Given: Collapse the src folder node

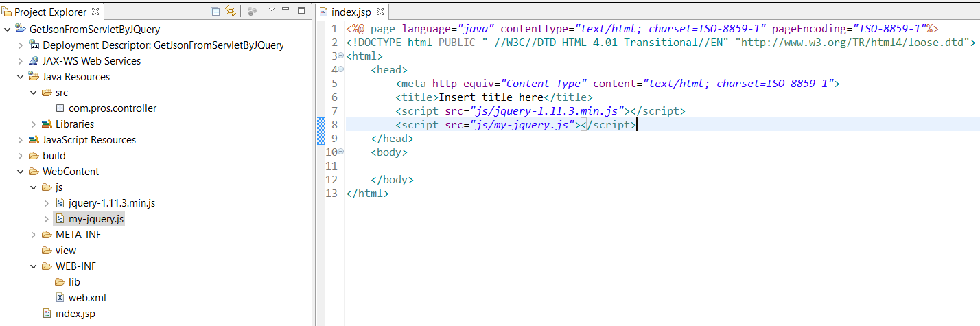Looking at the screenshot, I should (34, 93).
